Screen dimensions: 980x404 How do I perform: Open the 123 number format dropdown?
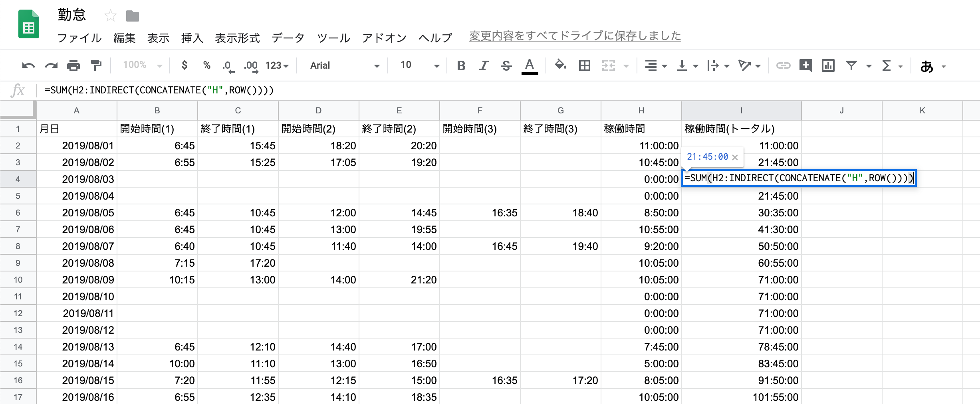277,65
